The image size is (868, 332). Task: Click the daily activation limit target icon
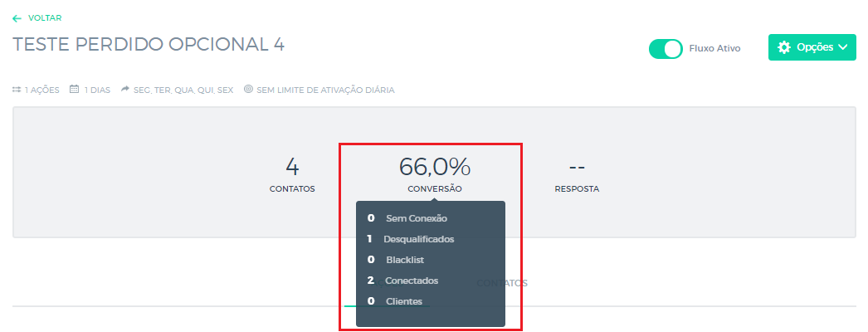coord(248,90)
